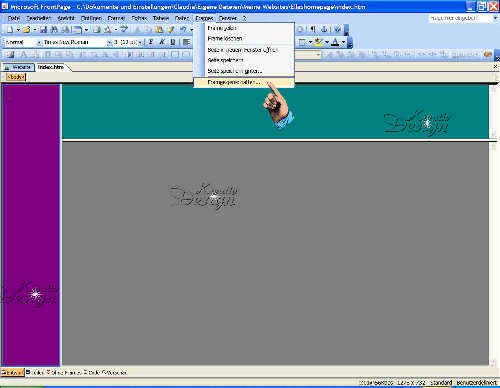The width and height of the screenshot is (500, 388).
Task: Apply the font color A icon
Action: pos(335,42)
